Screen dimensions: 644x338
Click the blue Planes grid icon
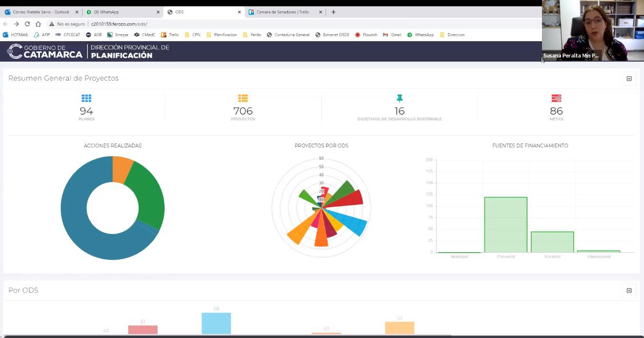pyautogui.click(x=86, y=98)
